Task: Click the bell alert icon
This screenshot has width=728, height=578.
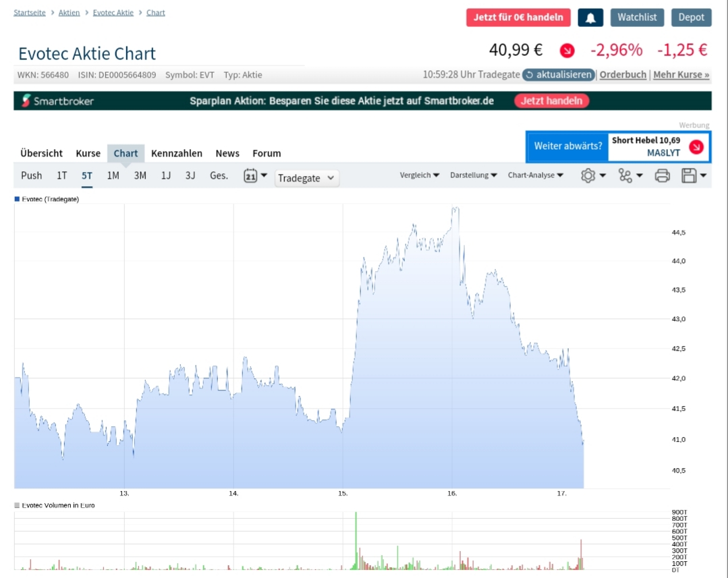Action: click(590, 18)
